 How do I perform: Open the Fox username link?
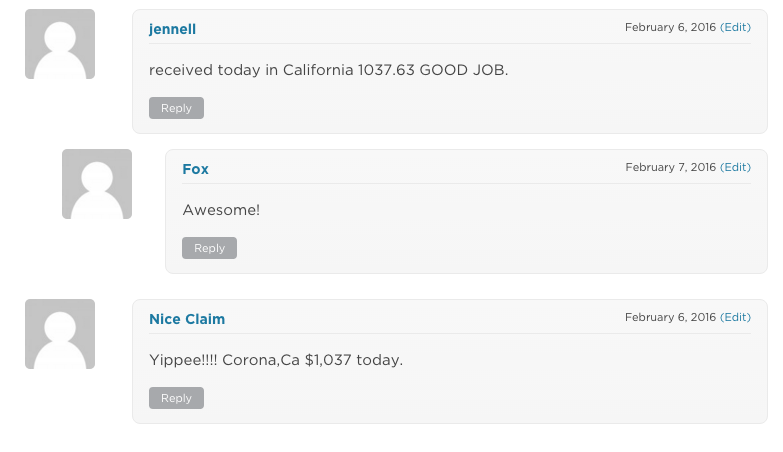pos(195,169)
